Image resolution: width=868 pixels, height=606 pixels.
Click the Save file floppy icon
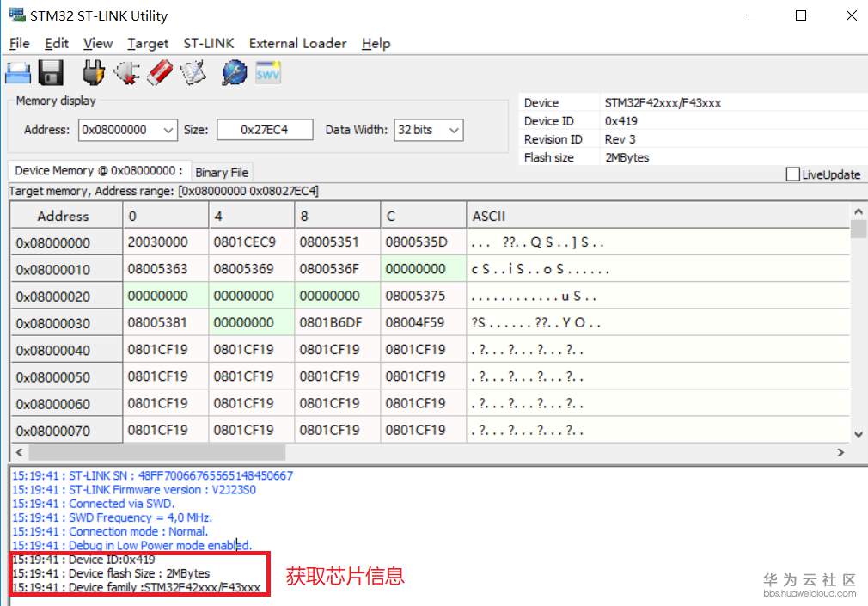tap(51, 72)
